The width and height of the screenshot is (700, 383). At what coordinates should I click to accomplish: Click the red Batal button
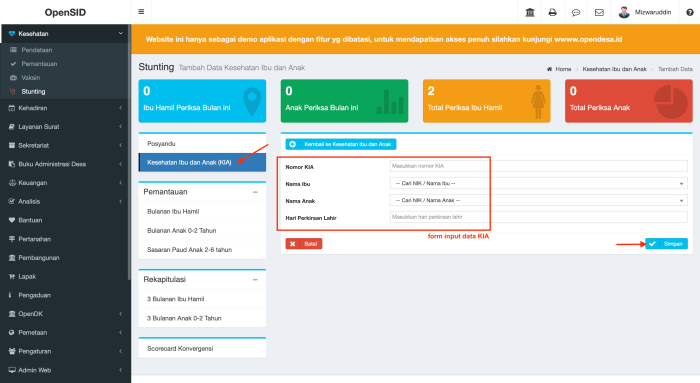click(x=304, y=244)
